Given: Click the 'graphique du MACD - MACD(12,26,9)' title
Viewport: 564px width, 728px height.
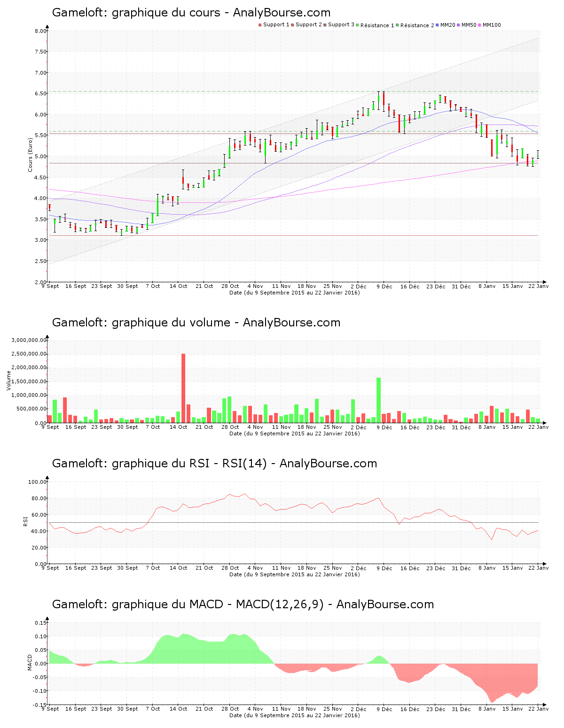Looking at the screenshot, I should point(243,604).
